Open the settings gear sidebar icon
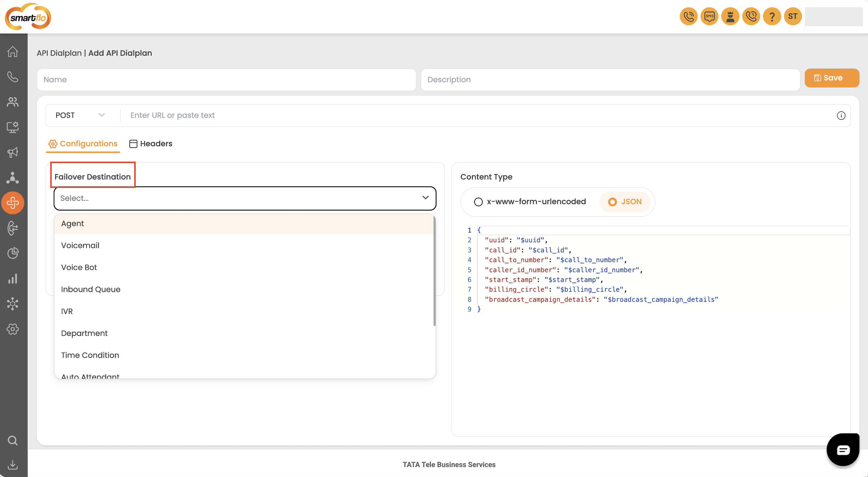The image size is (868, 477). (13, 329)
